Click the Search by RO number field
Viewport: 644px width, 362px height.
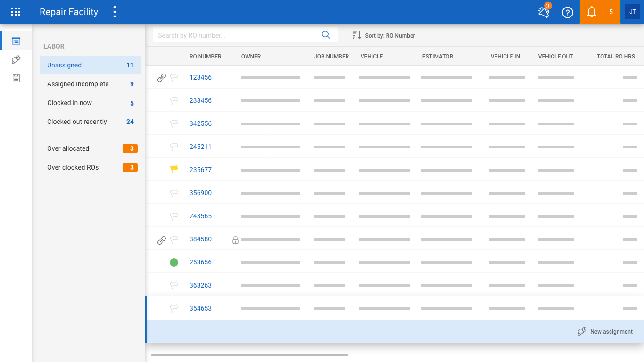click(236, 35)
